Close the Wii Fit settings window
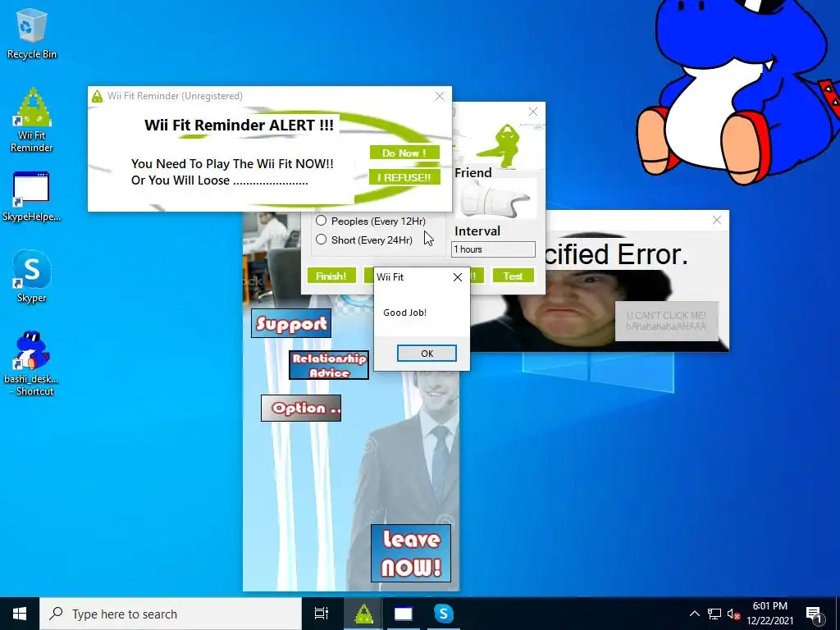 [x=533, y=112]
